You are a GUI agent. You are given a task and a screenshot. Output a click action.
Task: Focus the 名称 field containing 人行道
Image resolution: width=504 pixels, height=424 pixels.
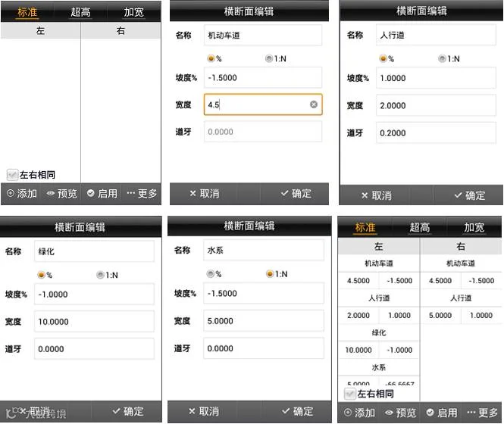(436, 35)
